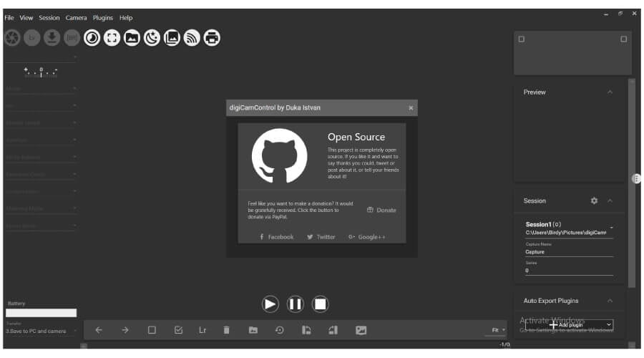Collapse the Auto Export Plugins panel
644x358 pixels.
click(x=610, y=301)
